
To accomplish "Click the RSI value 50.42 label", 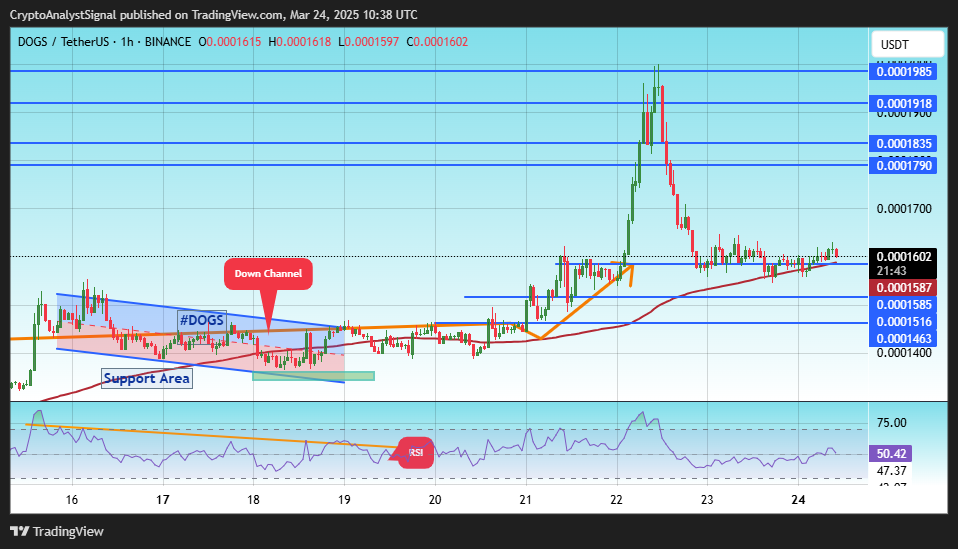I will click(891, 453).
